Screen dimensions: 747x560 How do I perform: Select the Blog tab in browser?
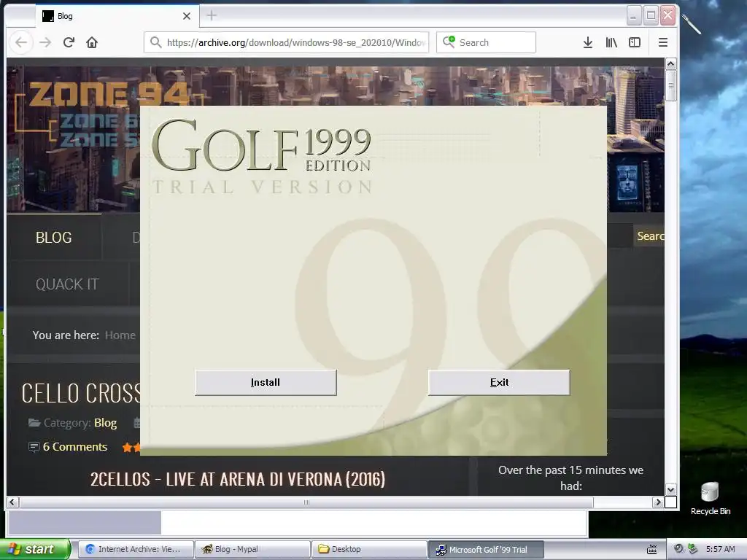coord(117,16)
